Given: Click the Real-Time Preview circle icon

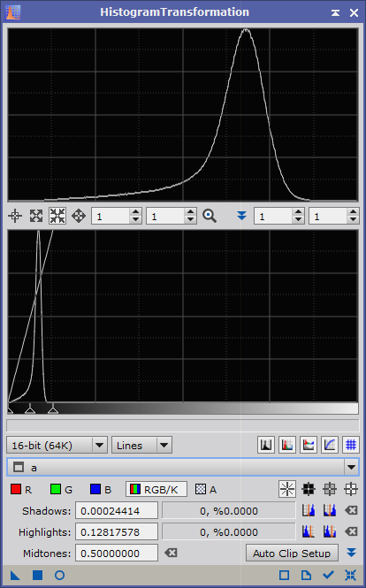Looking at the screenshot, I should coord(59,575).
